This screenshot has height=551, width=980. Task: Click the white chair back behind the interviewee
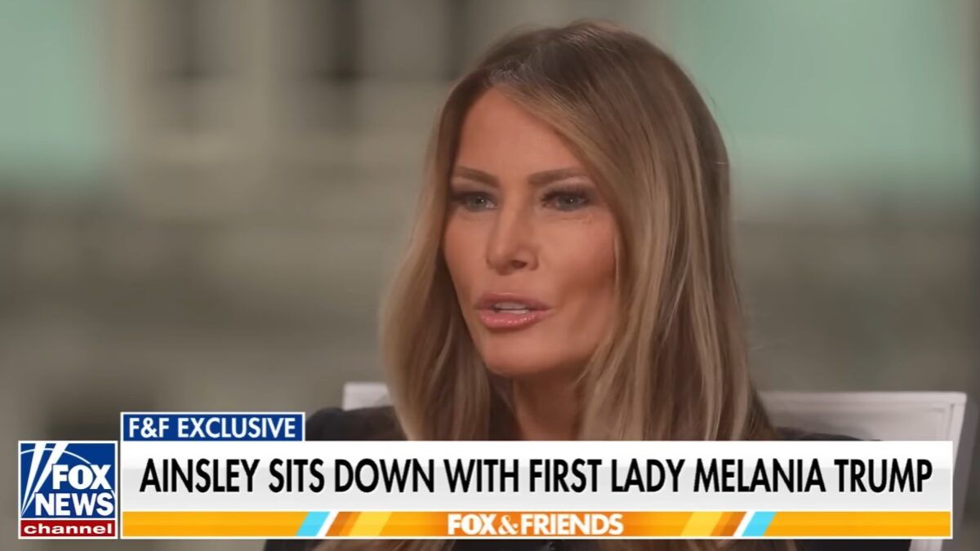click(x=866, y=416)
